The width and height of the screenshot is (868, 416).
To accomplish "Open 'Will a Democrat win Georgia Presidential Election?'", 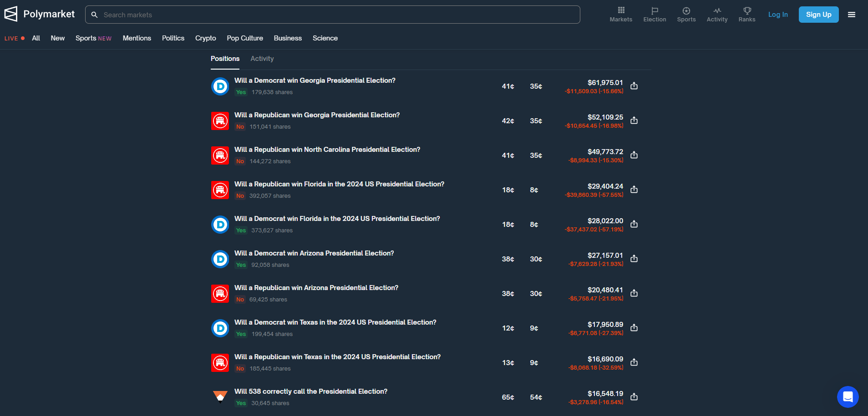I will pyautogui.click(x=315, y=80).
